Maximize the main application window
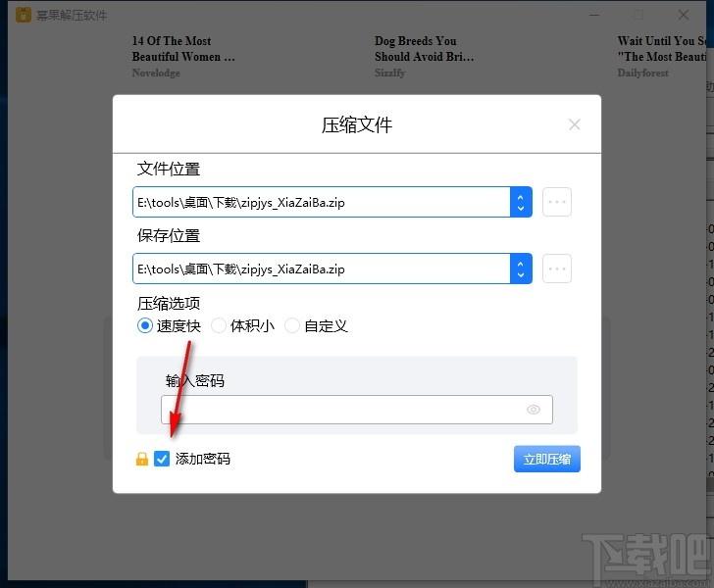The image size is (714, 588). [638, 15]
